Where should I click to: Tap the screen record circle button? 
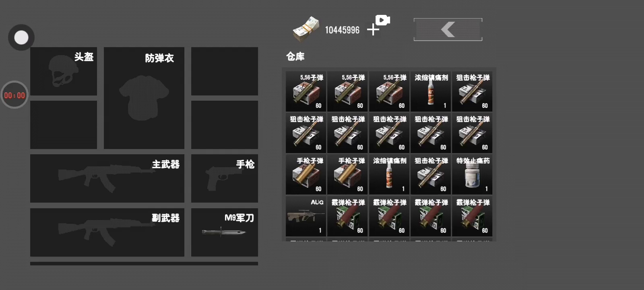[21, 37]
